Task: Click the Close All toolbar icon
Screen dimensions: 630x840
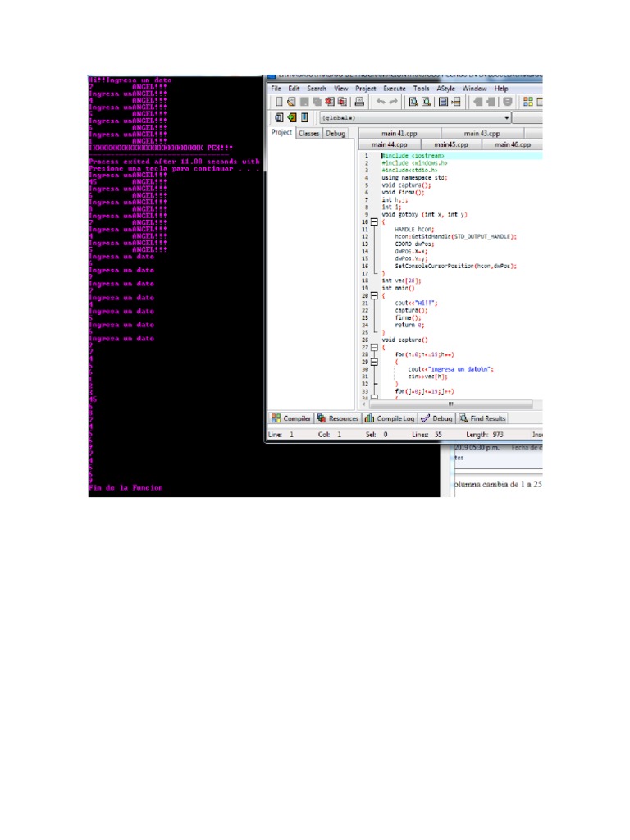Action: point(342,101)
